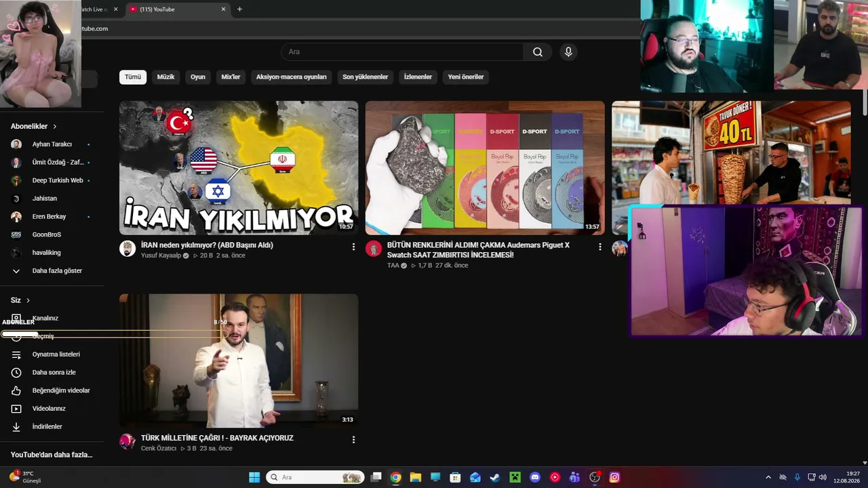868x488 pixels.
Task: Click the YouTube search field
Action: (x=402, y=52)
